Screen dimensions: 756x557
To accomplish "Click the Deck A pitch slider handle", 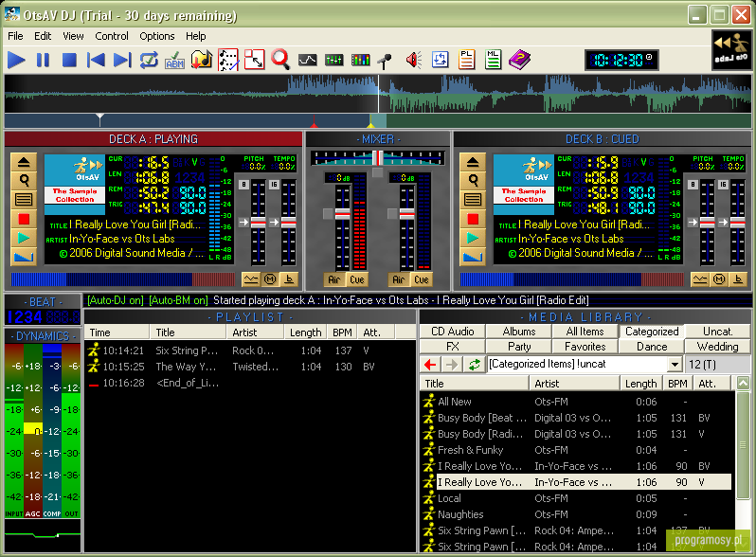I will (x=258, y=223).
